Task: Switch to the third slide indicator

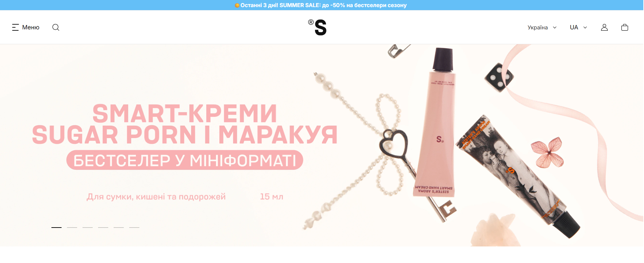Action: (x=88, y=228)
